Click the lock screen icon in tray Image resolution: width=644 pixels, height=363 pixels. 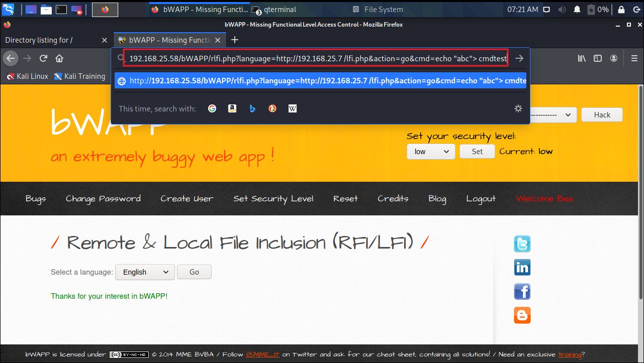pyautogui.click(x=621, y=10)
